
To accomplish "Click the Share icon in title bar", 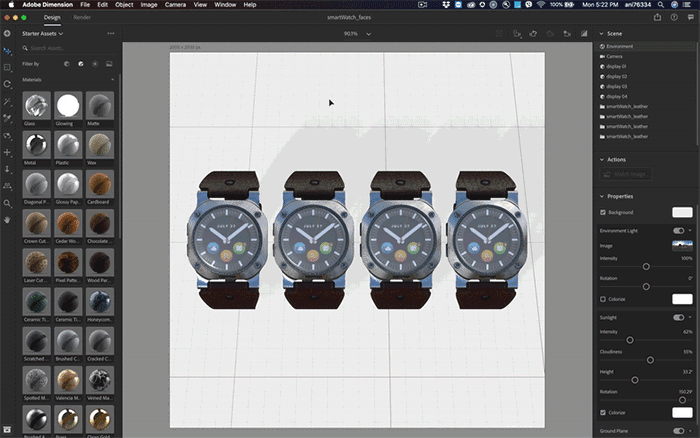I will (657, 17).
